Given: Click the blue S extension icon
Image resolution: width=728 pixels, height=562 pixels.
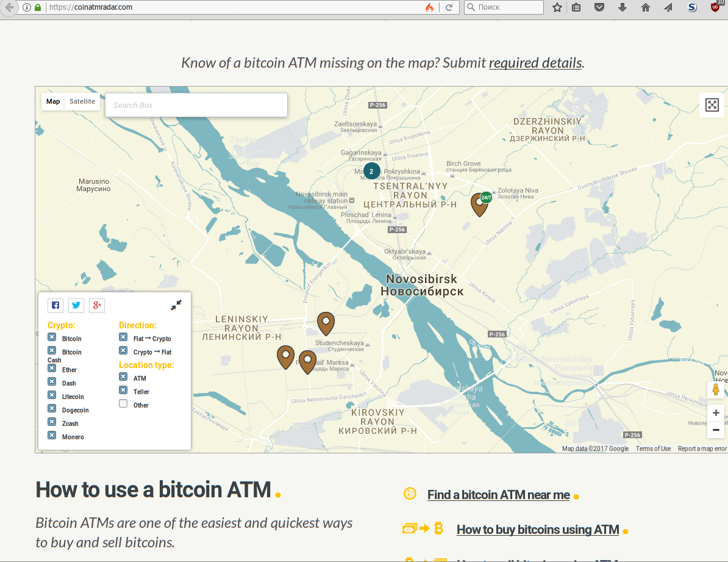Looking at the screenshot, I should [x=692, y=7].
